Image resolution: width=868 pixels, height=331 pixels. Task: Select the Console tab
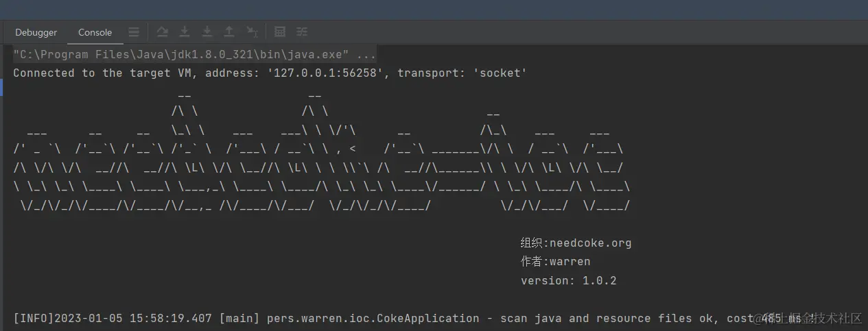click(95, 32)
